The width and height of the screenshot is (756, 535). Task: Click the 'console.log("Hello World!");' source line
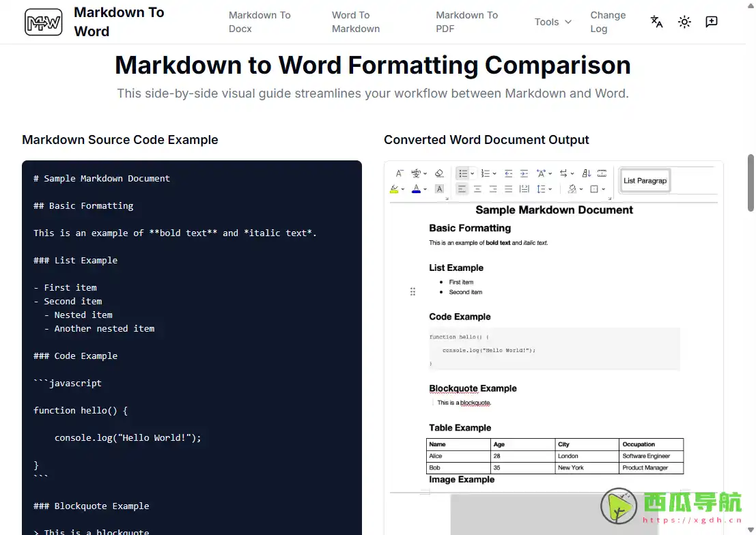[128, 437]
